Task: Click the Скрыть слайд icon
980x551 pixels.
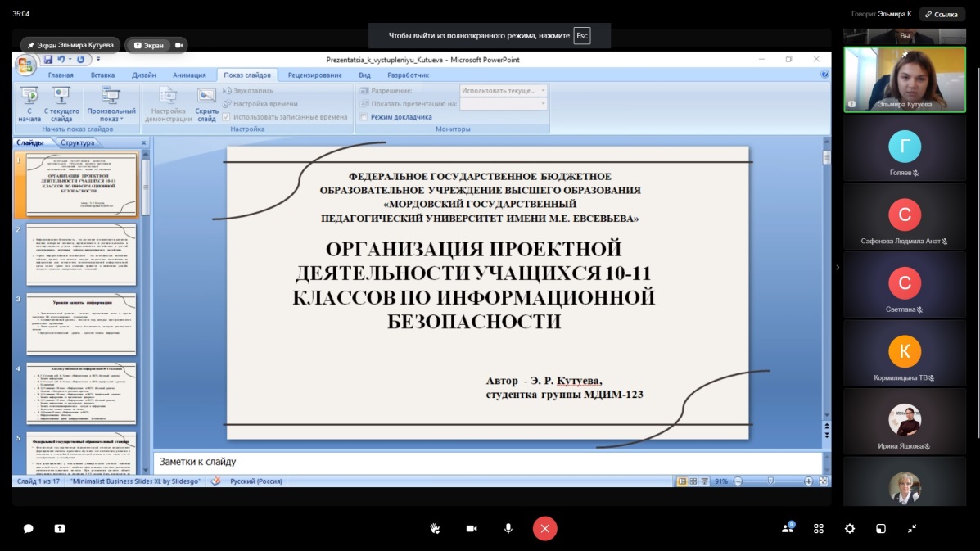Action: pyautogui.click(x=206, y=102)
